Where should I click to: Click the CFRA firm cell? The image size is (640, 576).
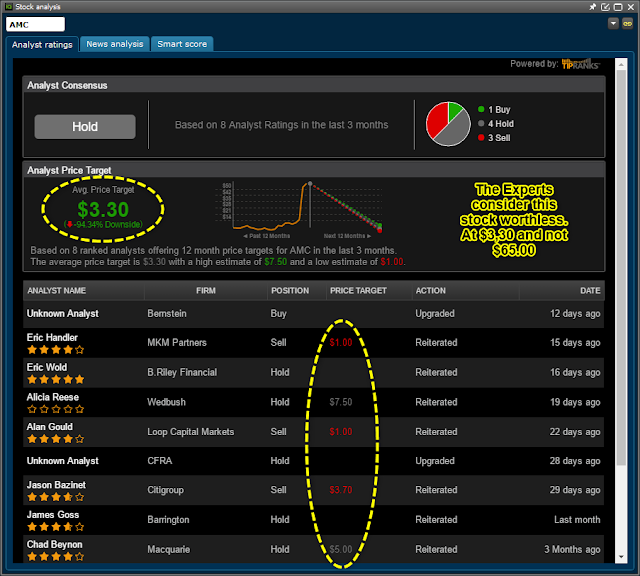click(x=160, y=461)
